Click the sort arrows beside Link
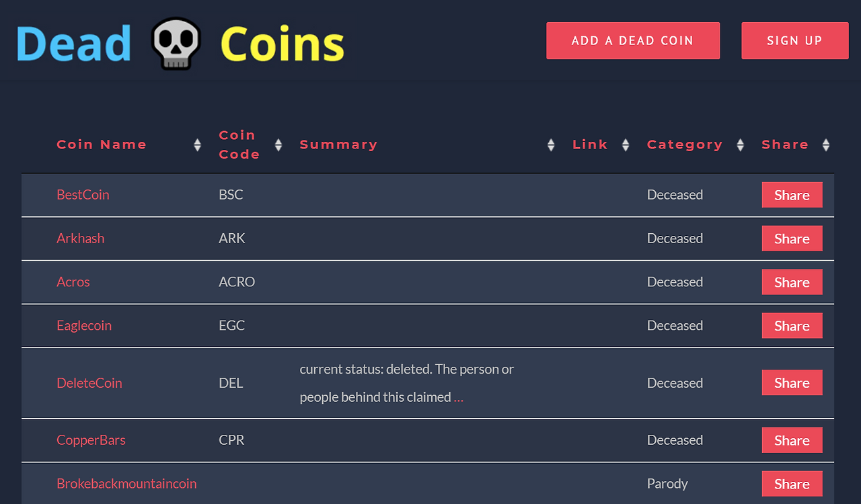 (626, 144)
